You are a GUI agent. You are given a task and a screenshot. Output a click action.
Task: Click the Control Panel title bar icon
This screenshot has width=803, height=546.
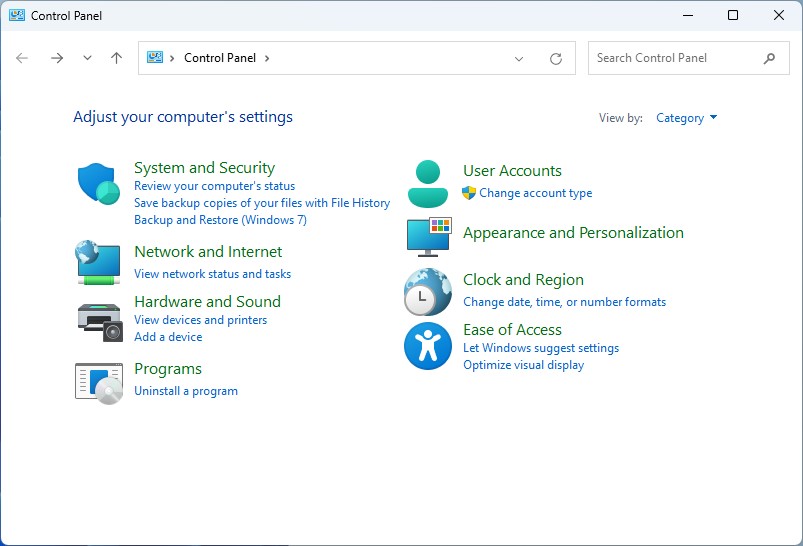(x=16, y=15)
